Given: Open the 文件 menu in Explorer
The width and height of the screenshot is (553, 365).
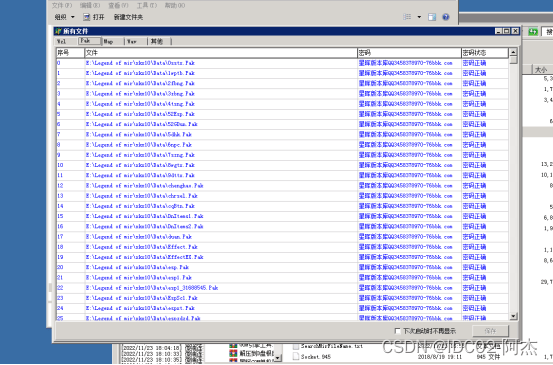Looking at the screenshot, I should click(62, 5).
